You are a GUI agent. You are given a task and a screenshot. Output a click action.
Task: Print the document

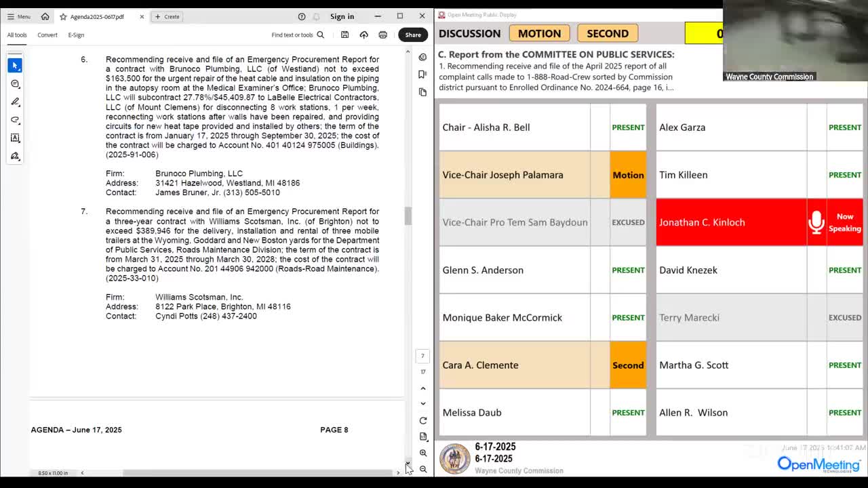click(382, 35)
